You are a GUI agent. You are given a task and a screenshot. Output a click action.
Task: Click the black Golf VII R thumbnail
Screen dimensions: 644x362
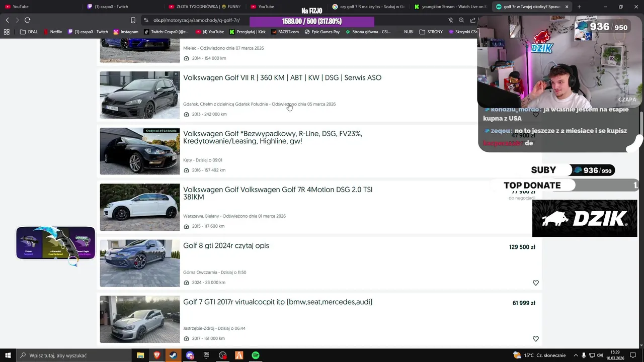point(139,95)
